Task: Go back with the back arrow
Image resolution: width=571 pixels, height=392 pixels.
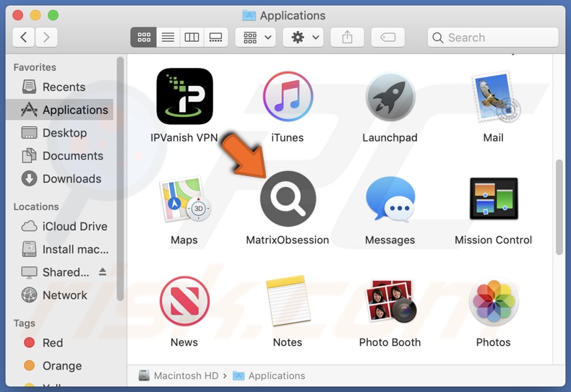Action: (x=24, y=37)
